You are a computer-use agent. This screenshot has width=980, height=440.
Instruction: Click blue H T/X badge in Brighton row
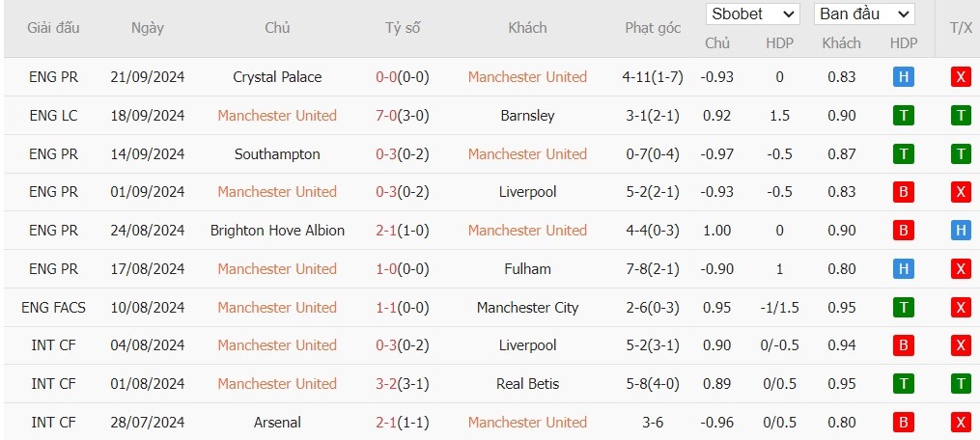961,231
